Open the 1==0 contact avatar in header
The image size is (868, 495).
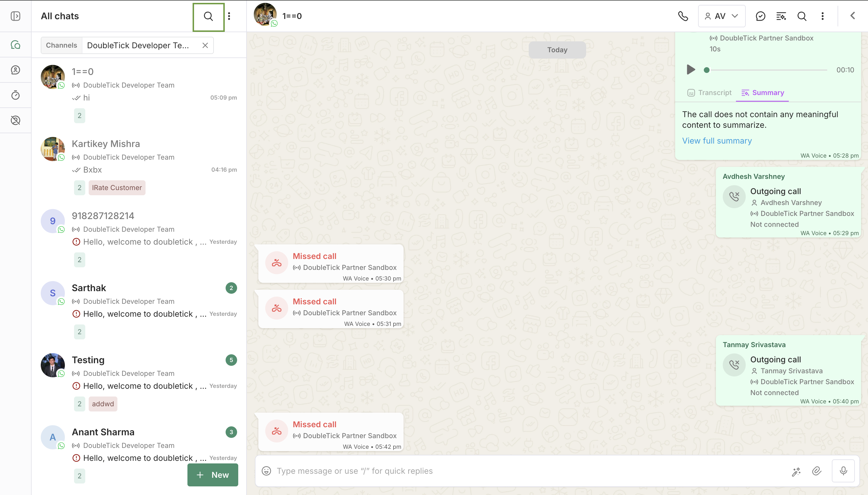[x=265, y=15]
